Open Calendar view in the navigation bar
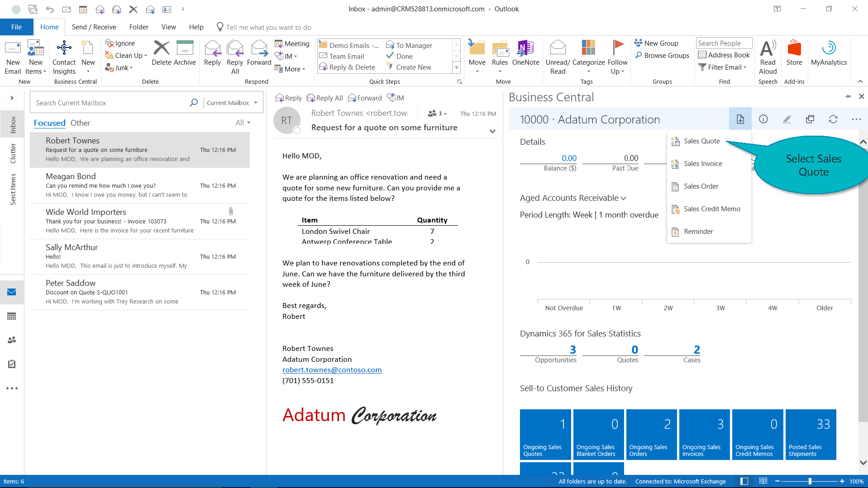 click(x=12, y=316)
